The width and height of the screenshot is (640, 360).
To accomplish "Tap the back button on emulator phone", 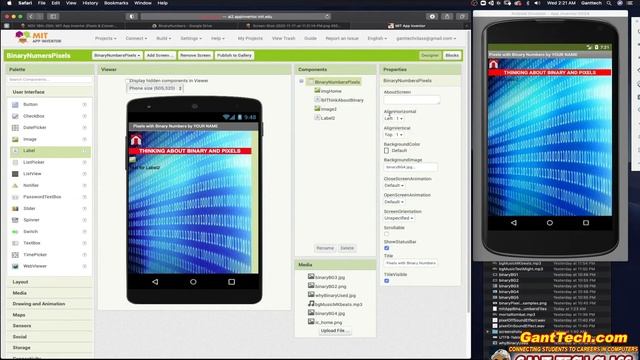I will pos(513,223).
